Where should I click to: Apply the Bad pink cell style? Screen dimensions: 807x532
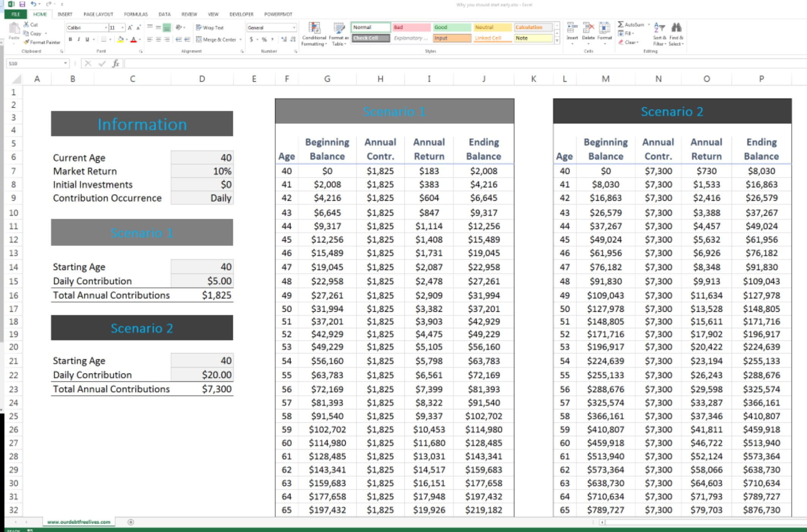coord(411,27)
